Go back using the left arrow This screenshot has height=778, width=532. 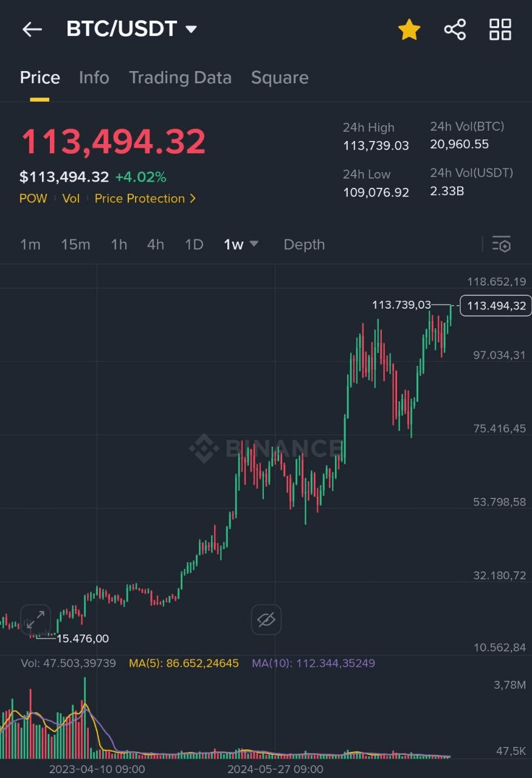click(x=32, y=29)
